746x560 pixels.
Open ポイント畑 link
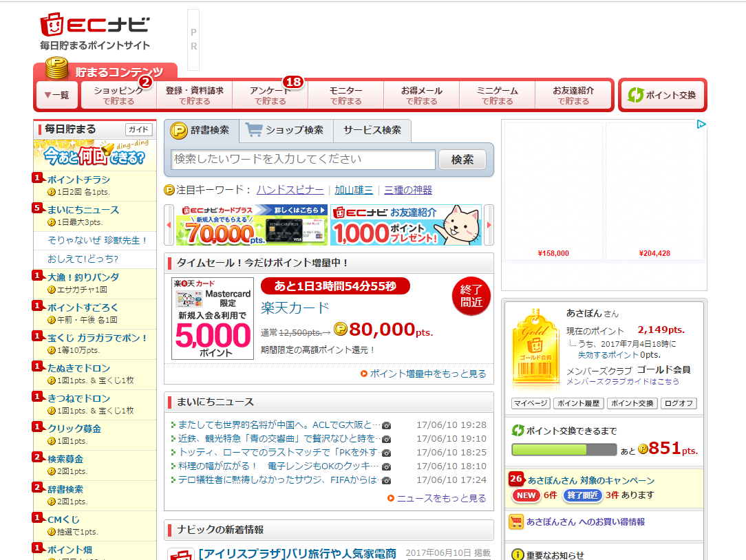coord(70,550)
